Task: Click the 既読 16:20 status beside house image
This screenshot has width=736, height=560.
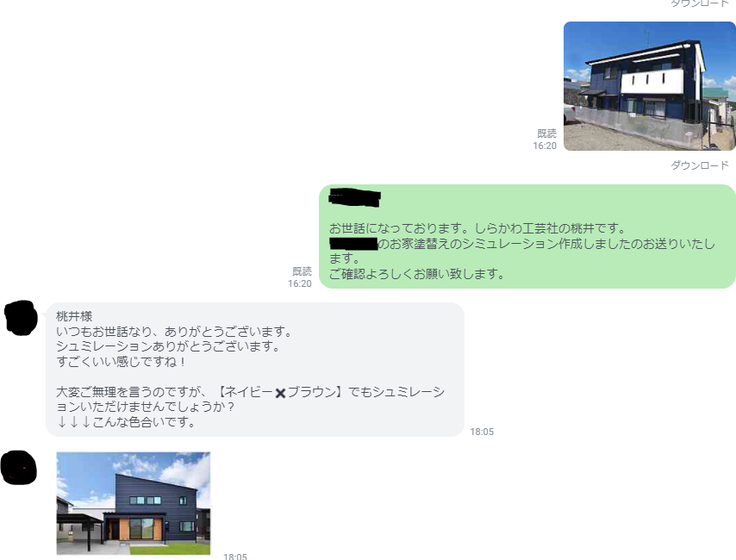Action: (x=545, y=140)
